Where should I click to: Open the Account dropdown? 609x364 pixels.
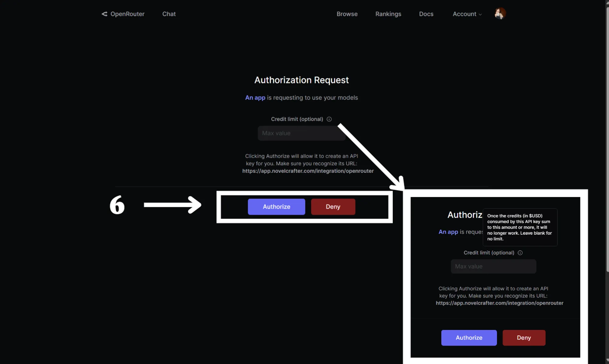tap(467, 14)
